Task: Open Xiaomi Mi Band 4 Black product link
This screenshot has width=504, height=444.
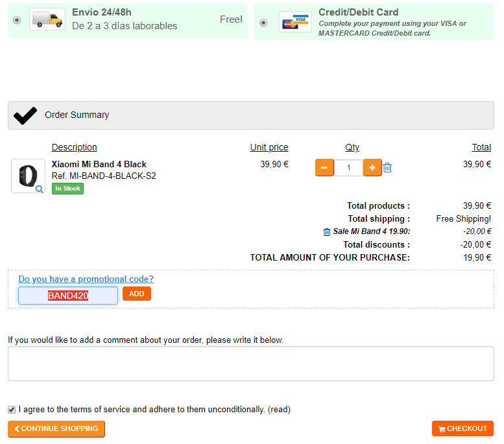Action: click(x=99, y=164)
